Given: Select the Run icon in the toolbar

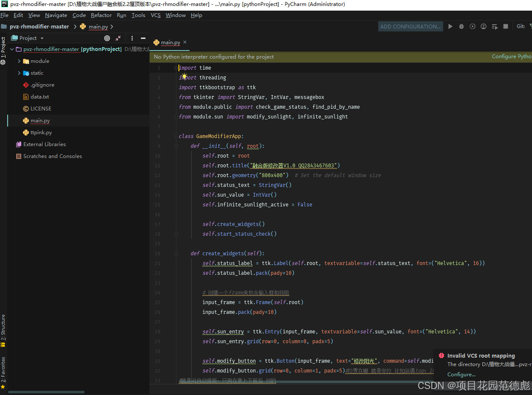Looking at the screenshot, I should pyautogui.click(x=450, y=26).
